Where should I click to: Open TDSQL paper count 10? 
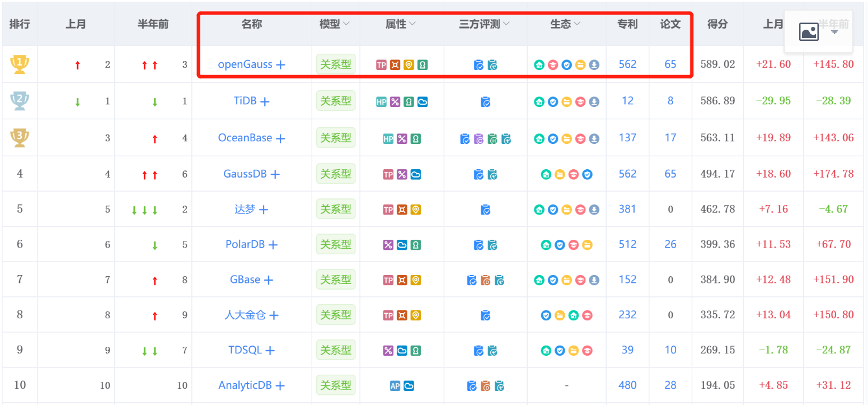(x=670, y=350)
